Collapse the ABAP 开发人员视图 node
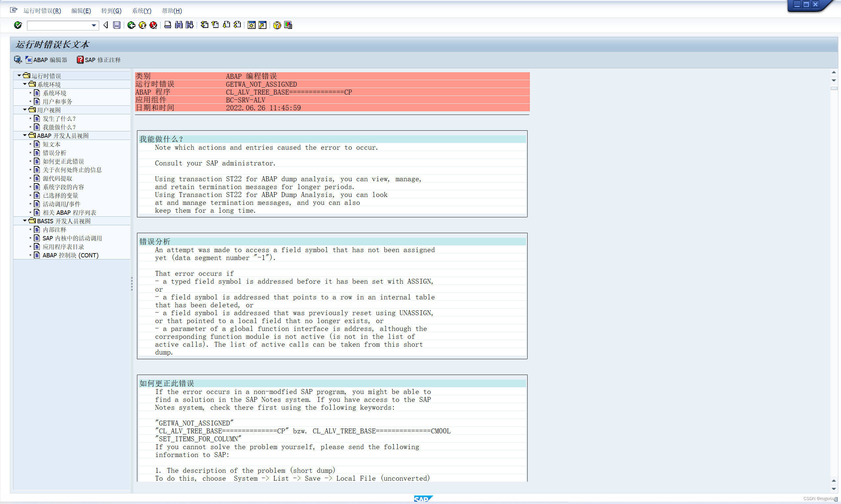The width and height of the screenshot is (841, 504). tap(24, 135)
